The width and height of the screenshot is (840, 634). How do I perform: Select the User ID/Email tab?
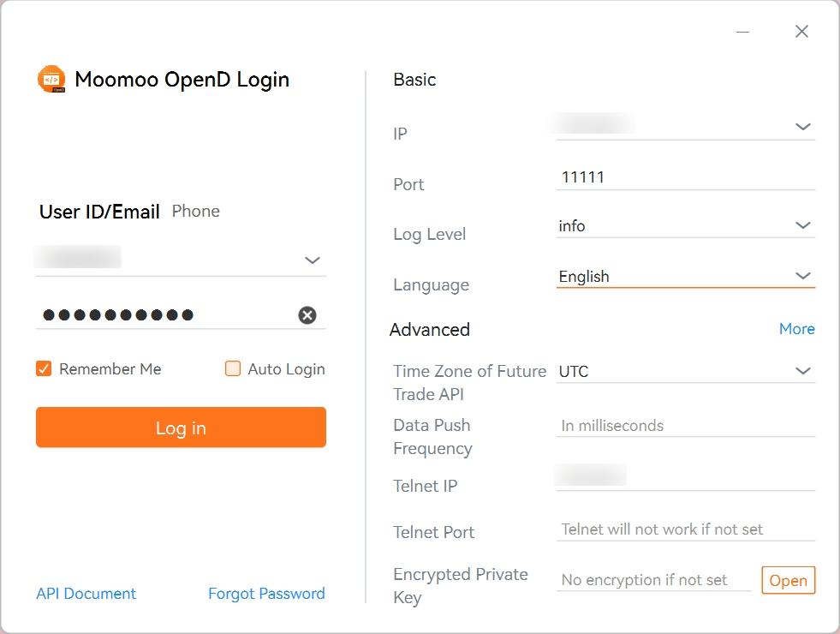tap(99, 212)
